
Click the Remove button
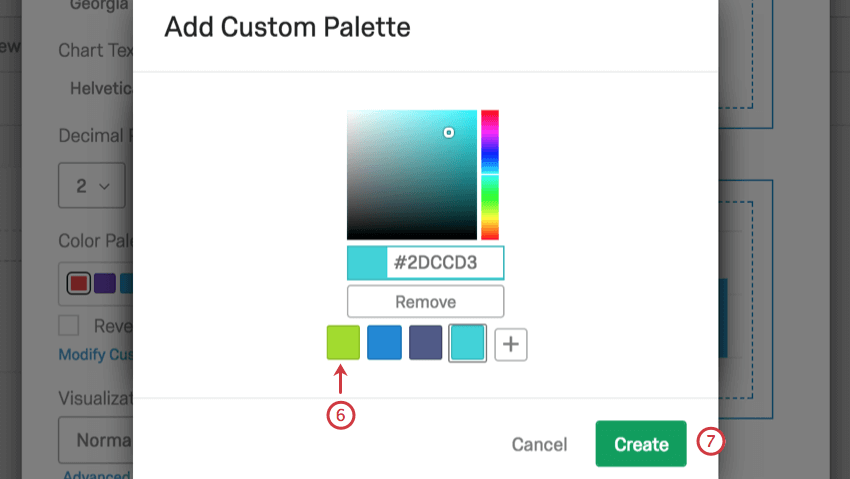pos(425,301)
